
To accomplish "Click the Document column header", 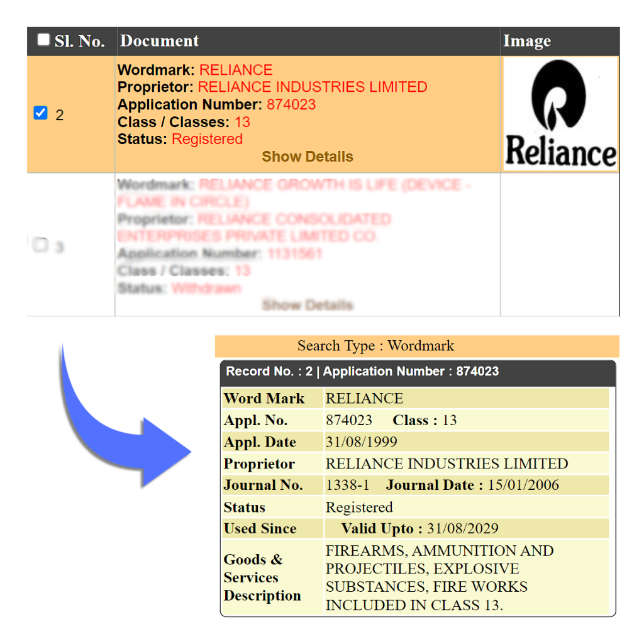I will 160,41.
